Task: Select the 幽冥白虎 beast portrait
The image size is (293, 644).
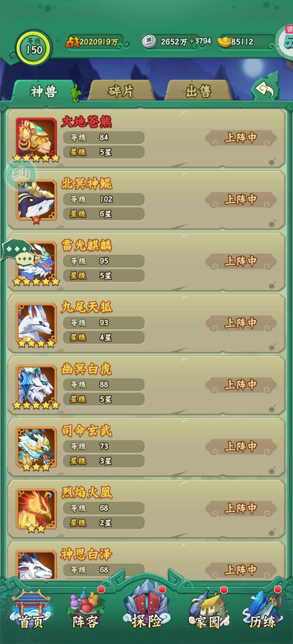Action: (37, 385)
